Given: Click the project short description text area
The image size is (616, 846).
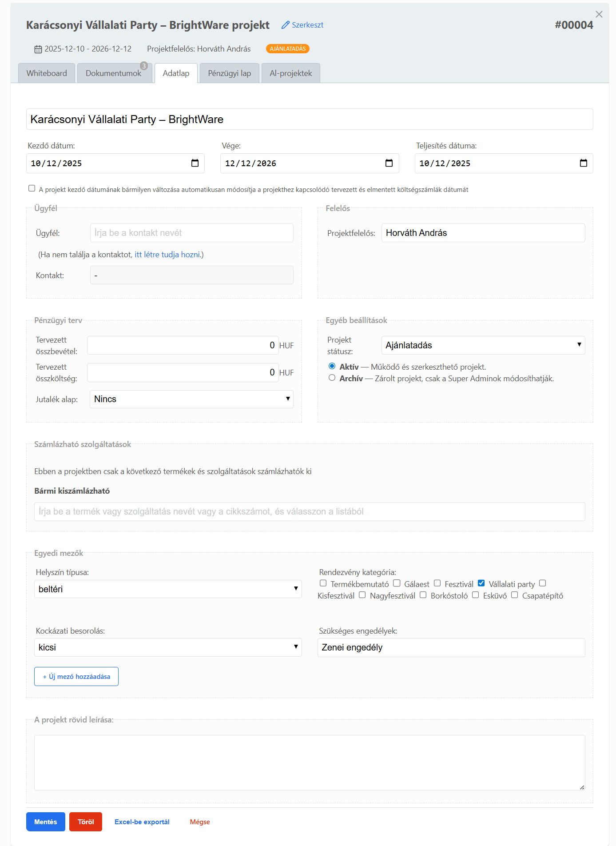Looking at the screenshot, I should pyautogui.click(x=309, y=762).
